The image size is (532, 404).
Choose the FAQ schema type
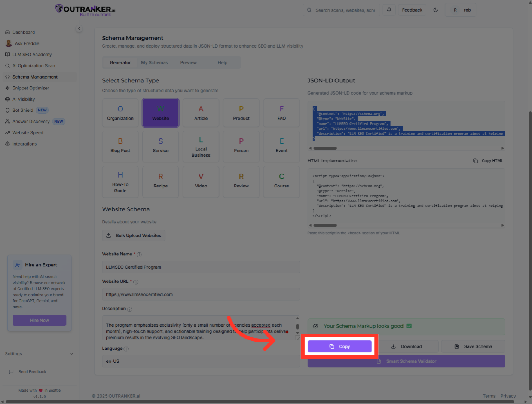coord(281,113)
